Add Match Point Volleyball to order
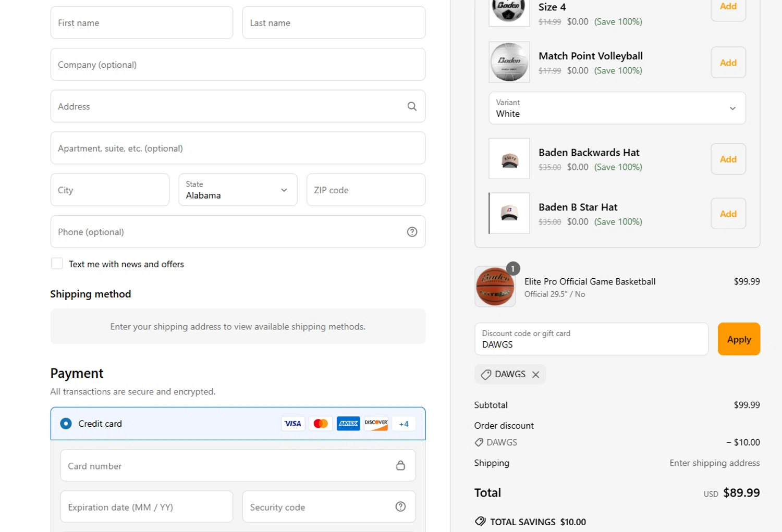 point(728,63)
